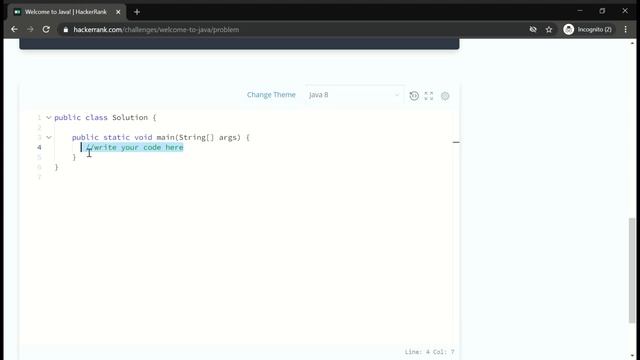
Task: Click line number 4 in gutter
Action: coord(39,147)
